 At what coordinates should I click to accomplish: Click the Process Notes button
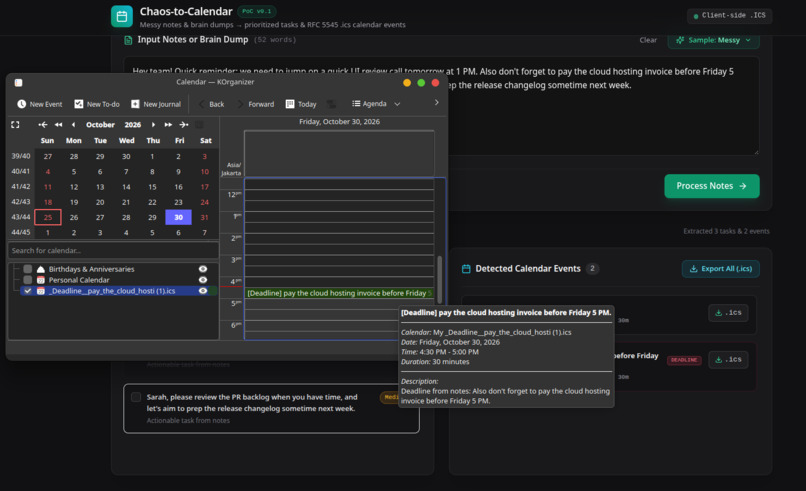pos(711,186)
